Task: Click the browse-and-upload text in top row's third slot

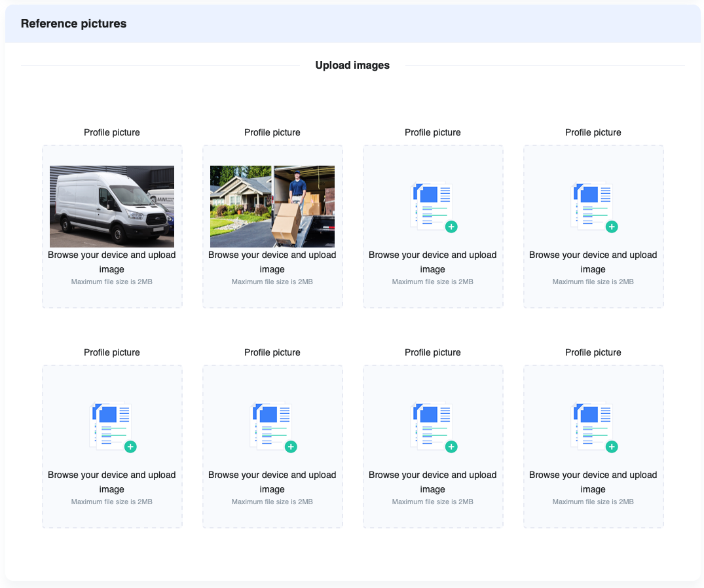Action: [432, 262]
